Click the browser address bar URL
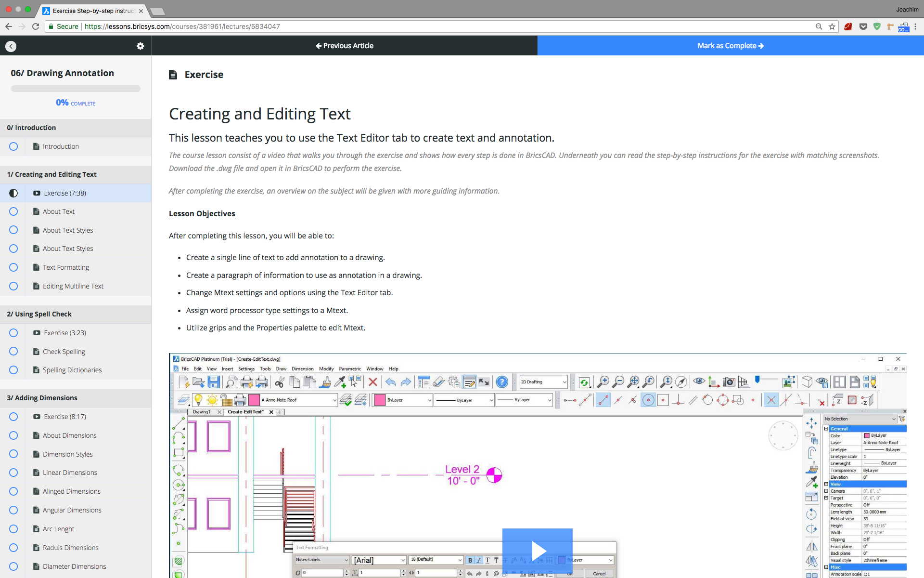 click(x=182, y=26)
